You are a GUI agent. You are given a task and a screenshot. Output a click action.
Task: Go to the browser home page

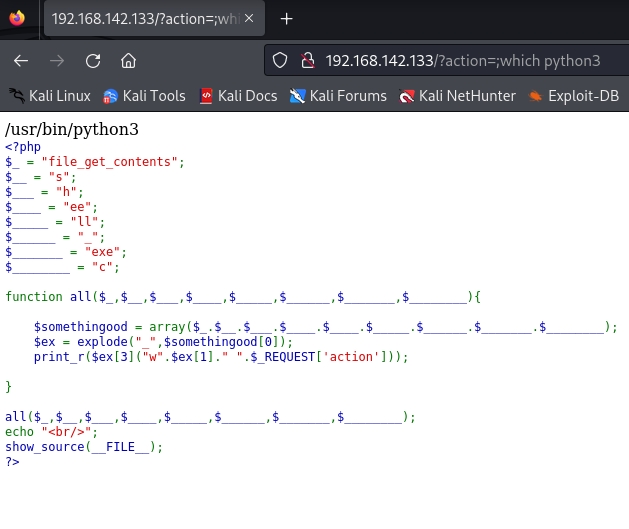(128, 60)
